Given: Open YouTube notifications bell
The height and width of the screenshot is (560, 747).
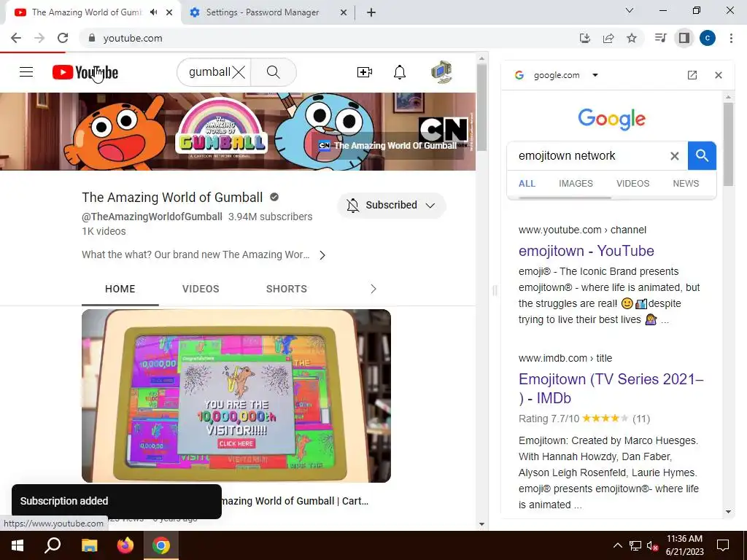Looking at the screenshot, I should 400,72.
